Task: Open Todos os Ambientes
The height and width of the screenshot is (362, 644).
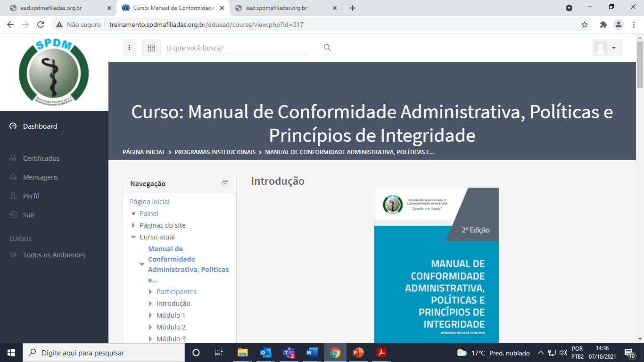Action: tap(54, 255)
